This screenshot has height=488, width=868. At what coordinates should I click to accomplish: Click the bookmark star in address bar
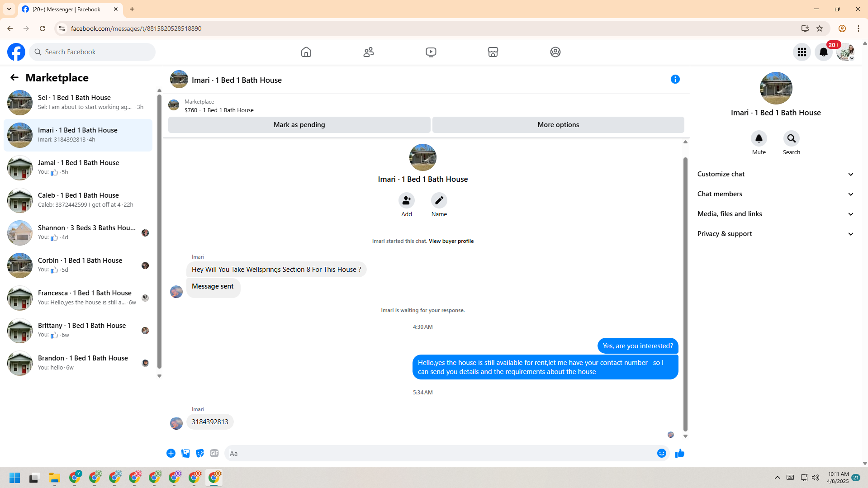820,28
